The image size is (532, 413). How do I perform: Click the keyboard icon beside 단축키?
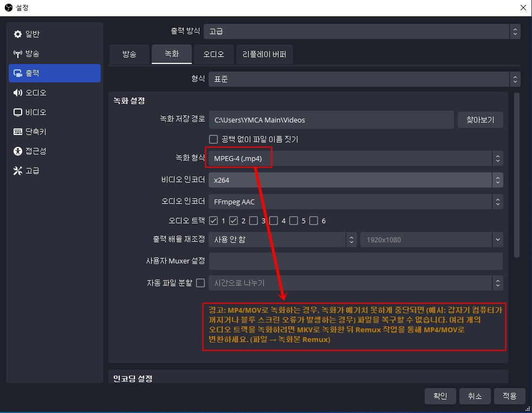pos(18,132)
